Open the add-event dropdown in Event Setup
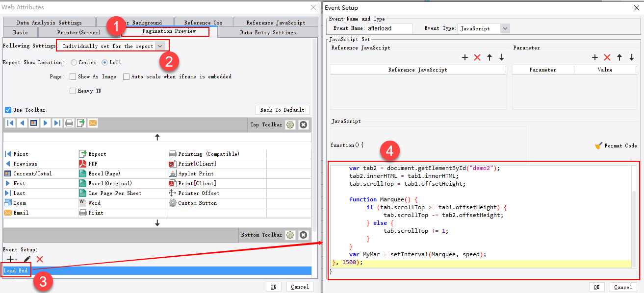 pyautogui.click(x=11, y=259)
